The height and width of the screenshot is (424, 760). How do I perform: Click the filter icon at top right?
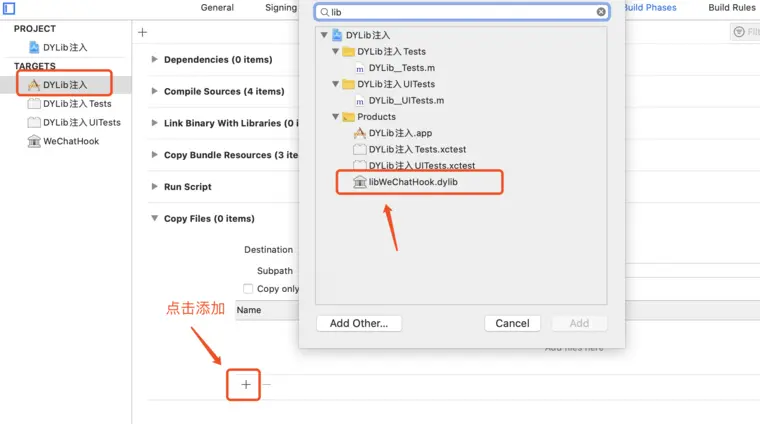click(739, 32)
